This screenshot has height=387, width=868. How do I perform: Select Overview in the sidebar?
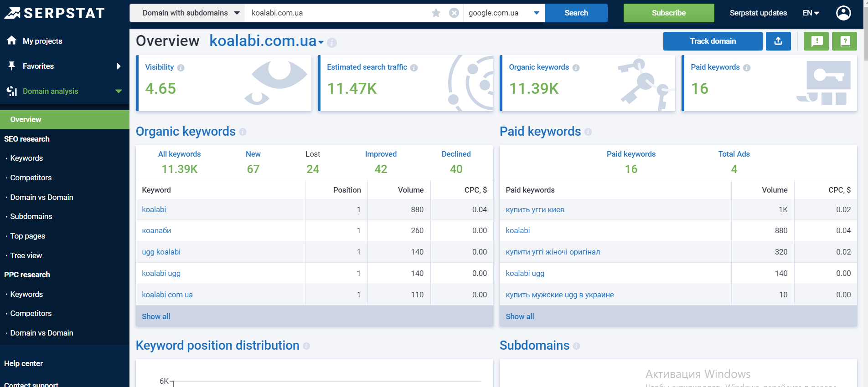click(x=65, y=119)
